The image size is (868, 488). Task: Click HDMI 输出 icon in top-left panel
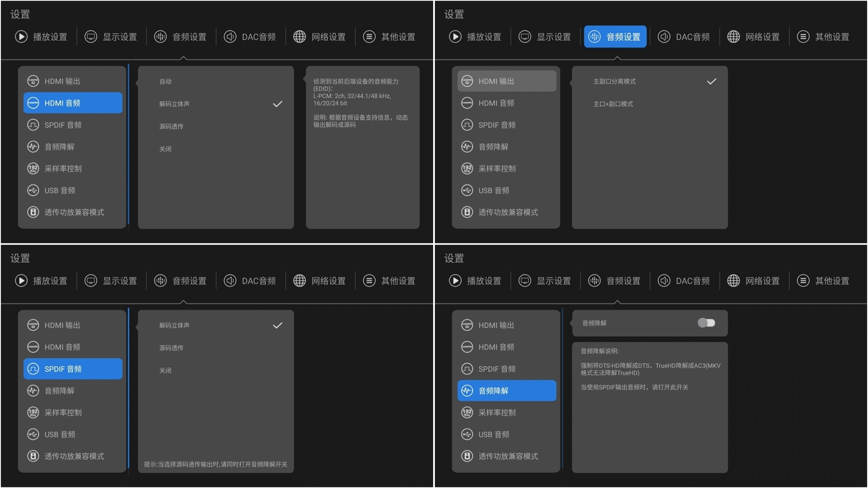[x=33, y=81]
